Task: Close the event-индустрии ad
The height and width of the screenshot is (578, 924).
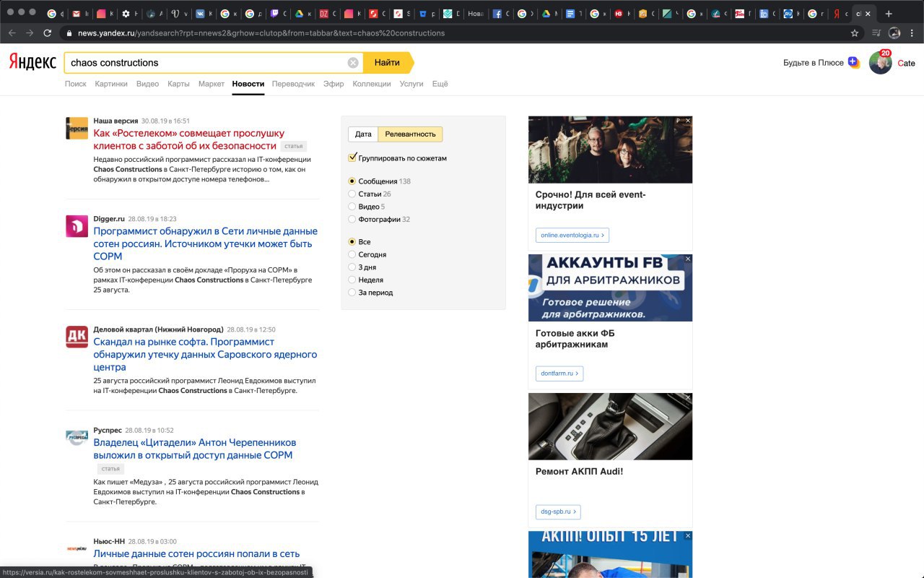Action: pyautogui.click(x=688, y=121)
